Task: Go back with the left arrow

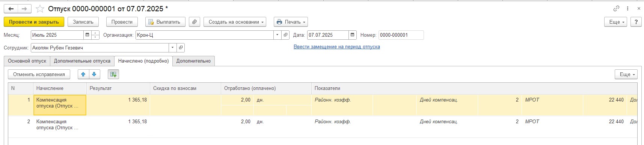Action: tap(11, 9)
